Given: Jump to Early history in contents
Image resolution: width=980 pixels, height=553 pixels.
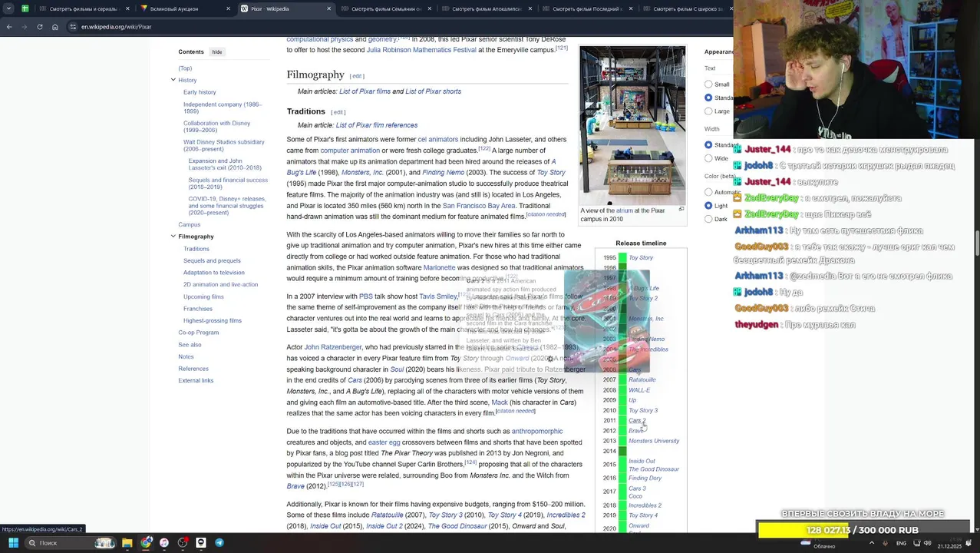Looking at the screenshot, I should pos(200,92).
